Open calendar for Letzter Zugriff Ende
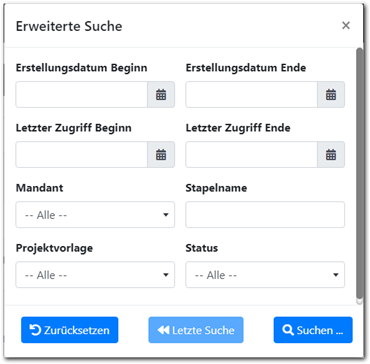The width and height of the screenshot is (370, 364). point(331,155)
